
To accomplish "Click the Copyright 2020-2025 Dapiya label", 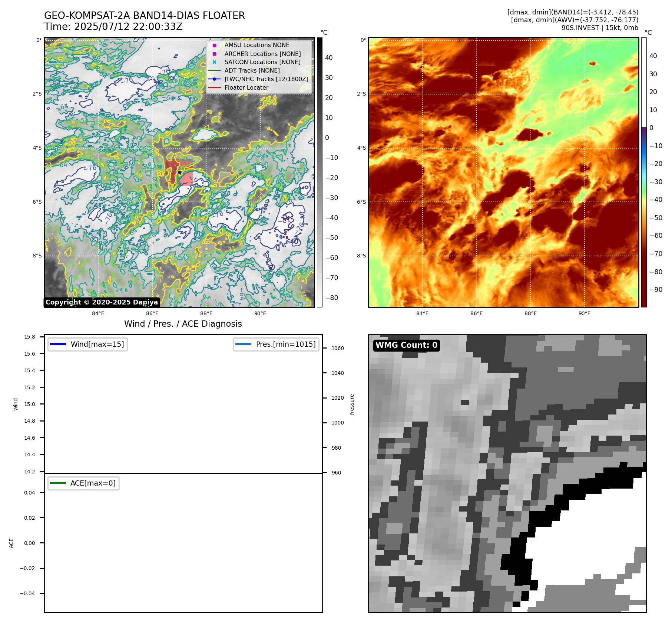I will [102, 302].
